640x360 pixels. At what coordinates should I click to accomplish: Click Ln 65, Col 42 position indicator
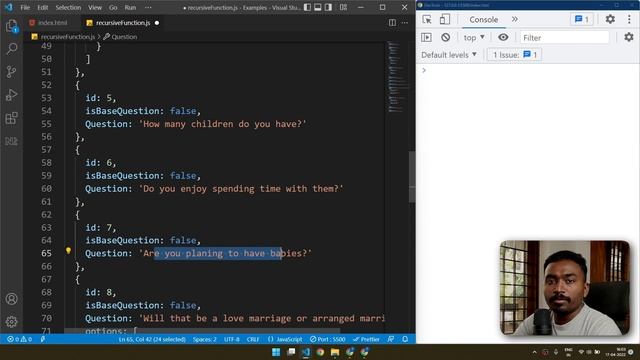152,339
